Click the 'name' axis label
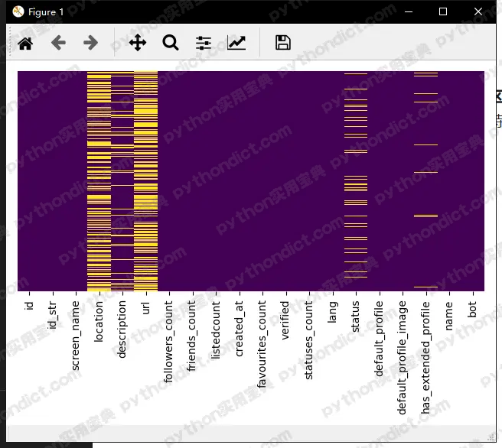Viewport: 502px width, 448px height. coord(449,317)
